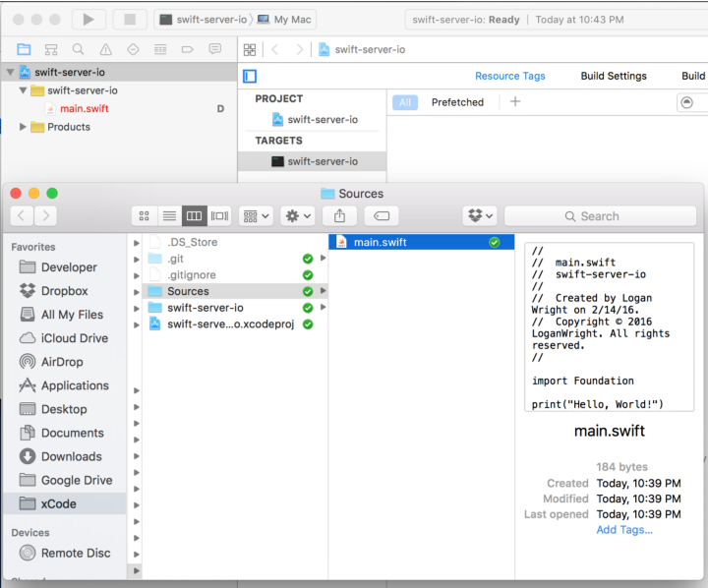Open the Project navigator folder icon

[24, 49]
